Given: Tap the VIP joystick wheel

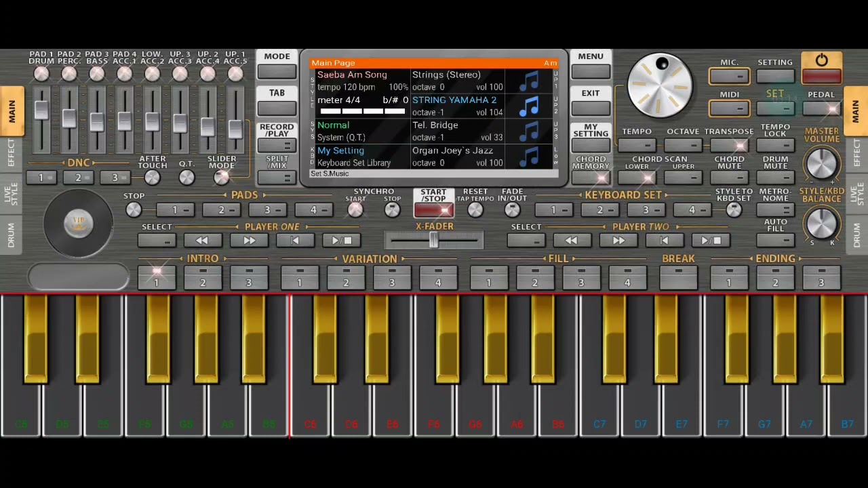Looking at the screenshot, I should coord(78,224).
